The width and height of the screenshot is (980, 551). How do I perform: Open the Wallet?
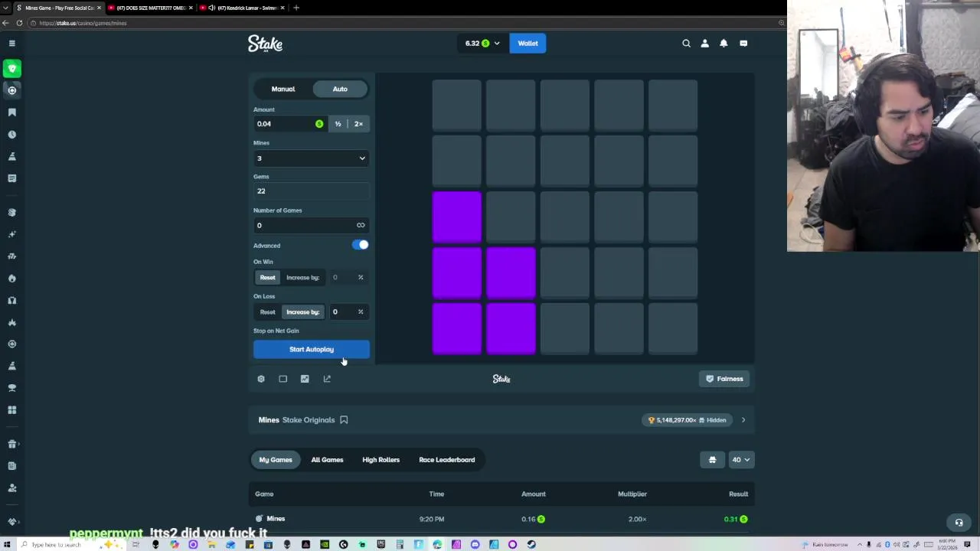[528, 44]
